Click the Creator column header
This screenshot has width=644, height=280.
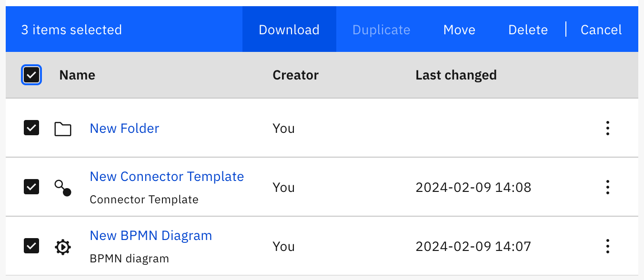tap(295, 75)
